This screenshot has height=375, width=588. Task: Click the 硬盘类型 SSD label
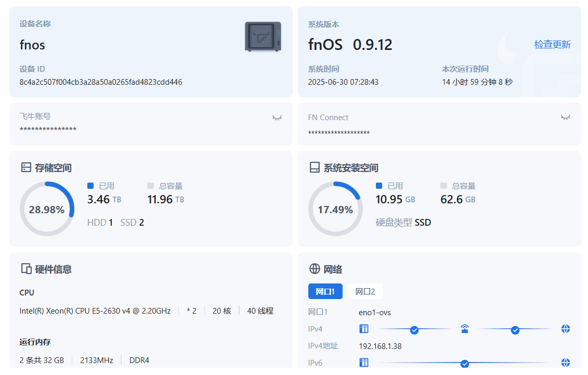[403, 223]
